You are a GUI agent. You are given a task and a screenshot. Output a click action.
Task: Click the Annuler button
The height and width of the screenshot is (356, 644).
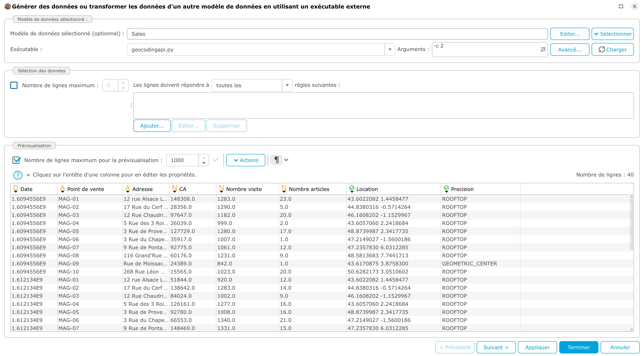click(620, 347)
